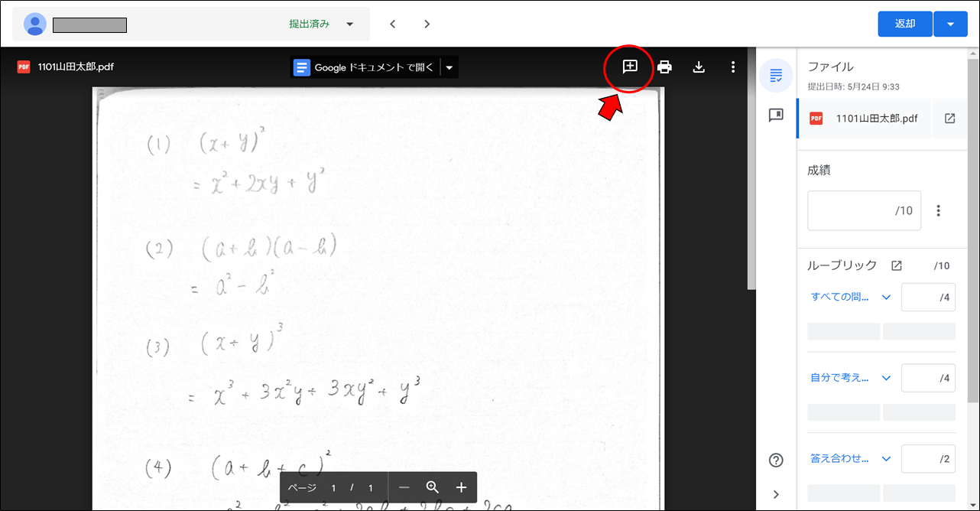Open the student selector dropdown arrow
This screenshot has height=511, width=980.
pyautogui.click(x=349, y=24)
